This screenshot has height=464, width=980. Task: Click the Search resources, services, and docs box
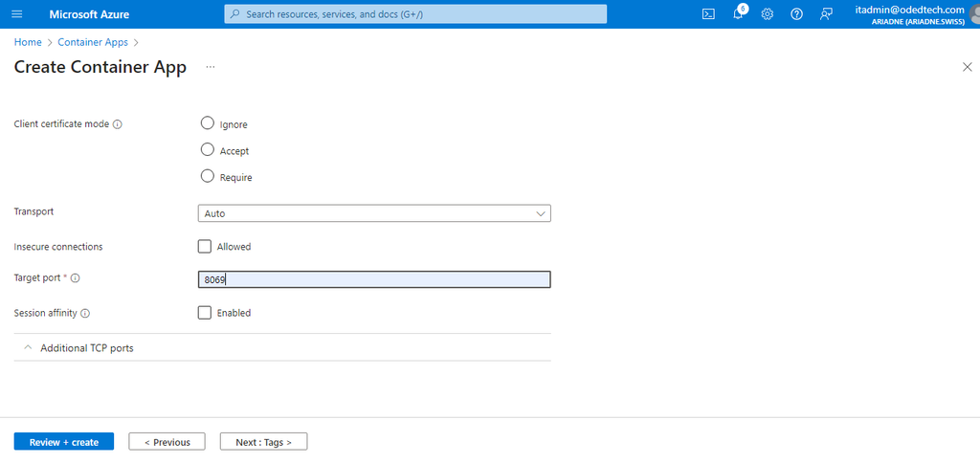click(415, 14)
